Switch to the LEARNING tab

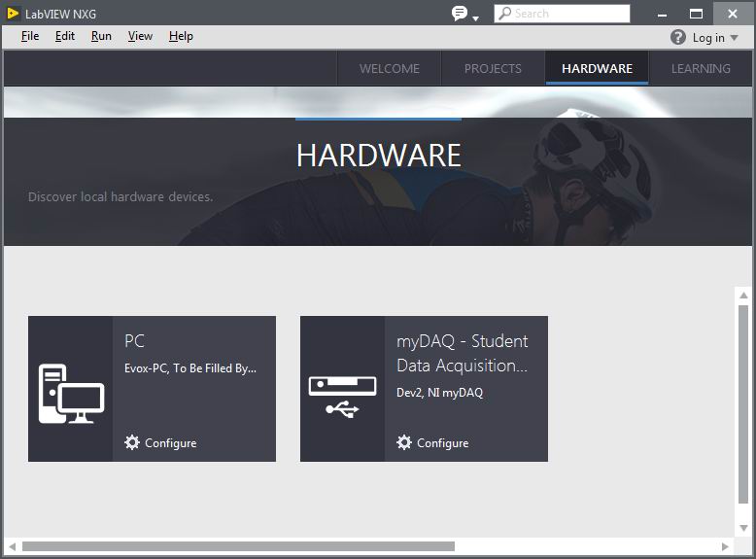click(701, 68)
